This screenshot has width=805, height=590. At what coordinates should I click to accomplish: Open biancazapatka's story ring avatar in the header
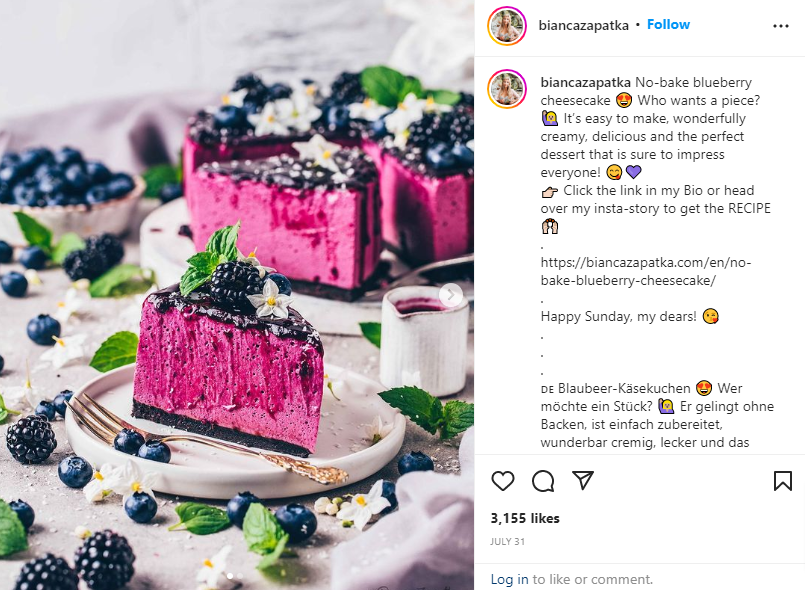[507, 26]
